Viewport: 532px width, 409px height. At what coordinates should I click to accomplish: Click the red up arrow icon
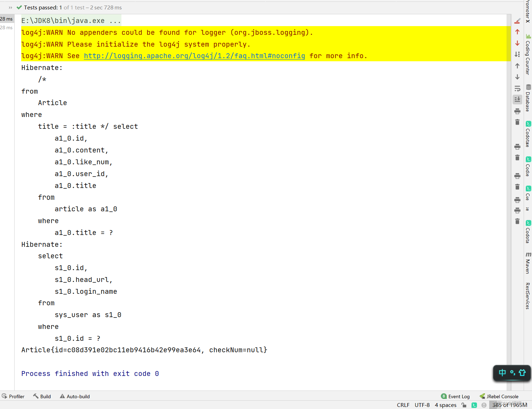click(x=517, y=32)
